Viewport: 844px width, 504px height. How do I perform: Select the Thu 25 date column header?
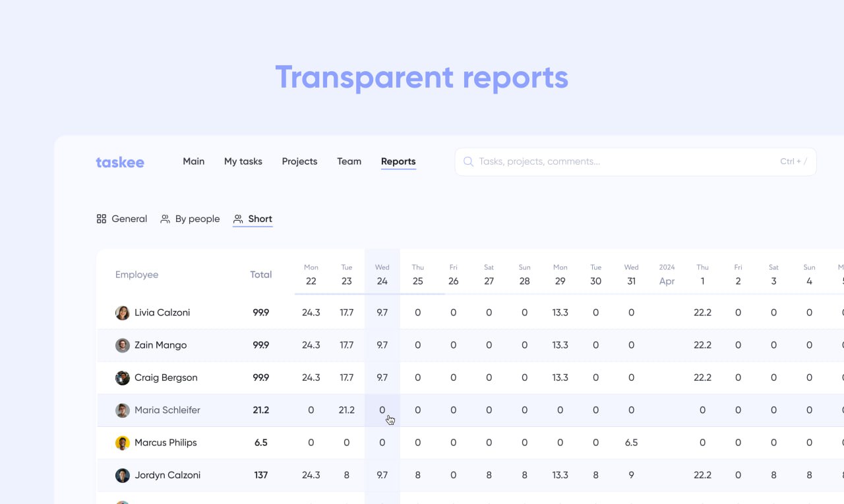coord(418,275)
